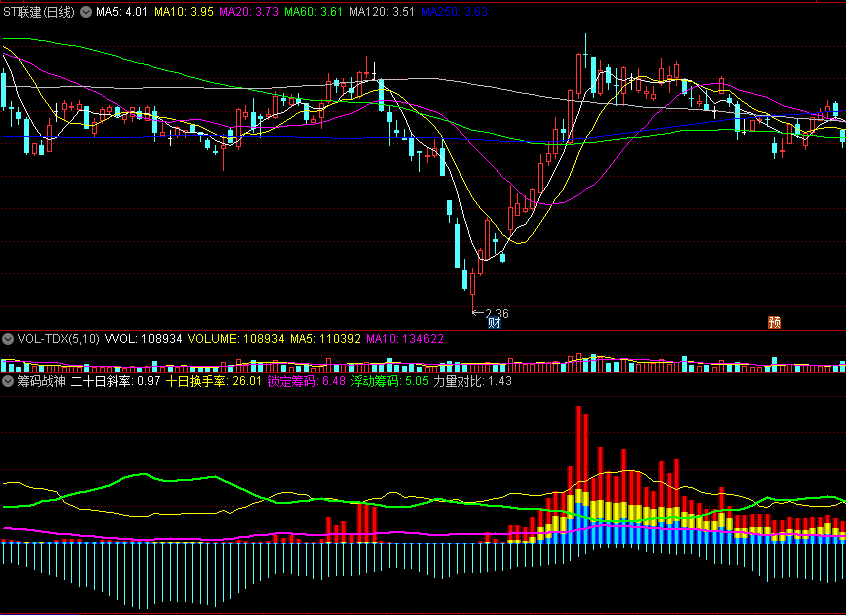Click the blue MA250: 3.63 label
846x615 pixels.
pyautogui.click(x=454, y=12)
